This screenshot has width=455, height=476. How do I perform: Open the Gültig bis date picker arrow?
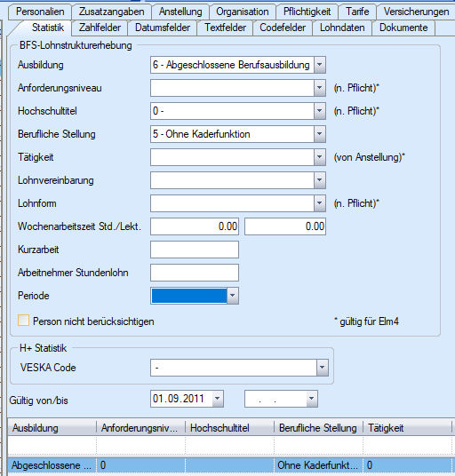[312, 399]
